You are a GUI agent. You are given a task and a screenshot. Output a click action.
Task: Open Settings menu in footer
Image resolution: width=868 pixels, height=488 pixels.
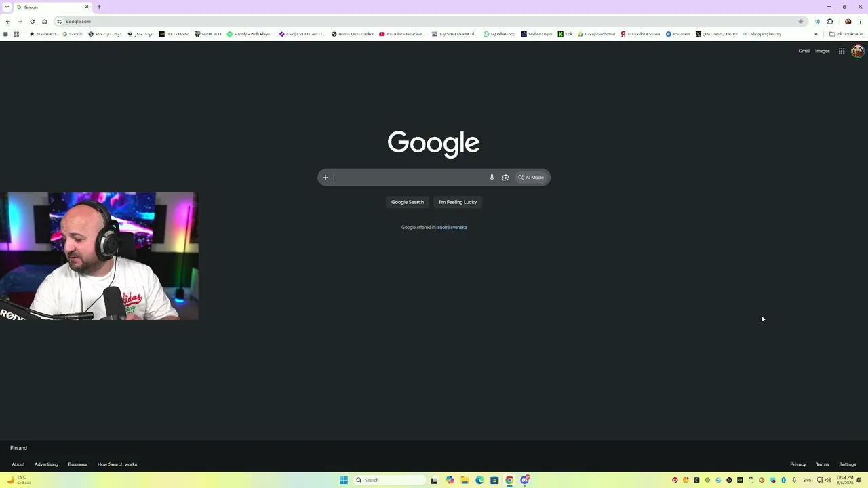848,464
